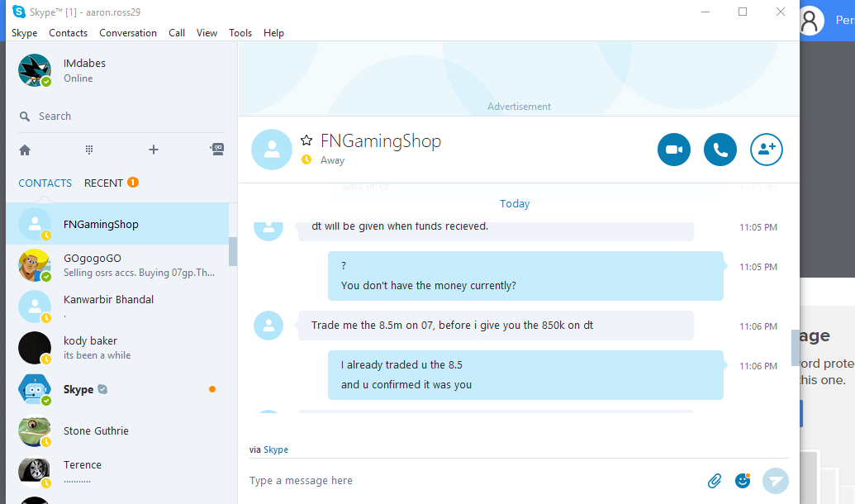This screenshot has width=855, height=504.
Task: Open the Conversation menu
Action: point(128,33)
